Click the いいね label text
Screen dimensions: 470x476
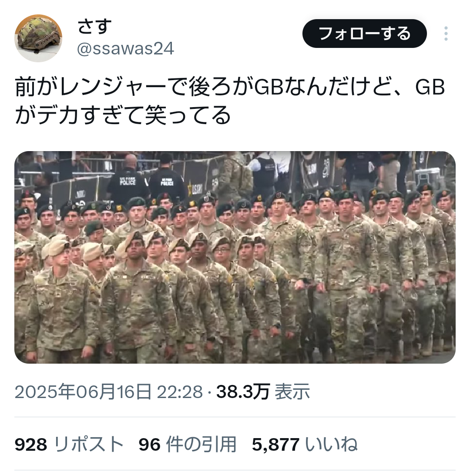coord(331,445)
